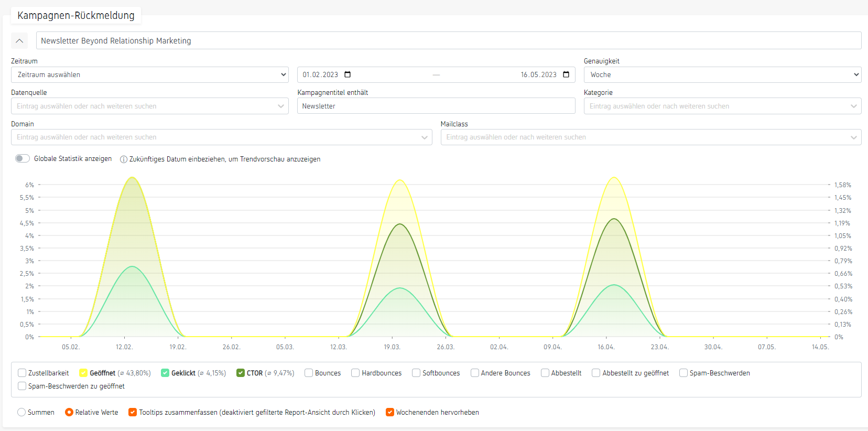Collapse the filter panel with chevron-up button
This screenshot has width=868, height=431.
19,41
